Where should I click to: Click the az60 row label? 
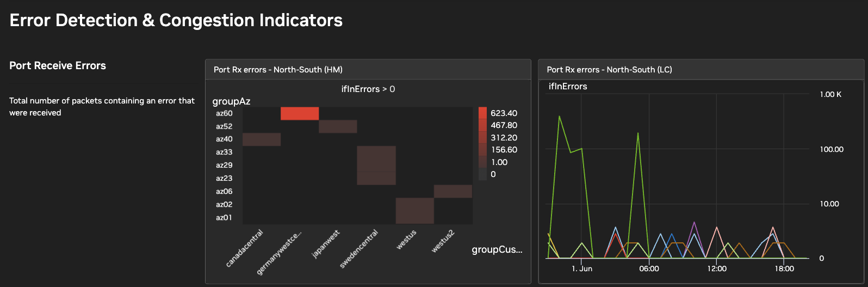pyautogui.click(x=224, y=113)
